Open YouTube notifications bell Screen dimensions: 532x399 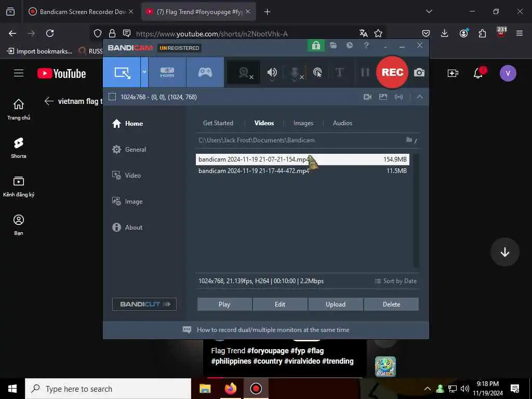(478, 73)
